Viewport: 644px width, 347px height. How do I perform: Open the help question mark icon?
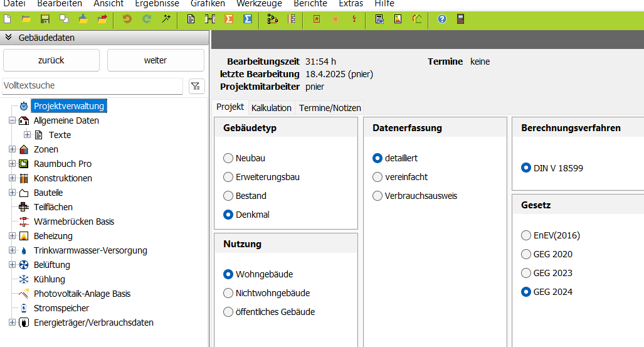(x=442, y=19)
